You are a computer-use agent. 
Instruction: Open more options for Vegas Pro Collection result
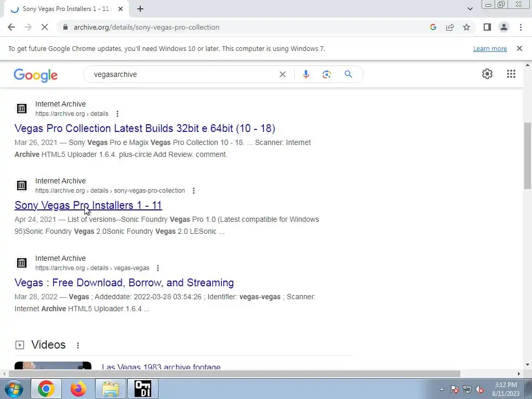117,114
